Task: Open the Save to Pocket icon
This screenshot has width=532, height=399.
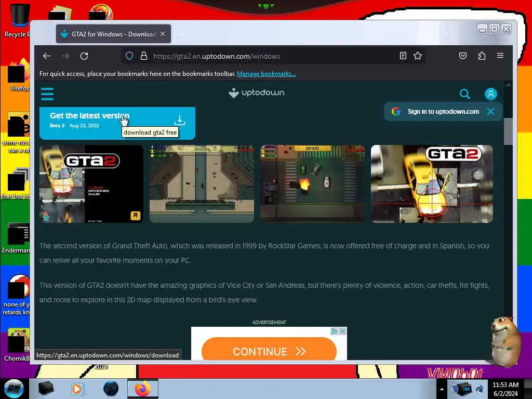Action: click(x=463, y=56)
